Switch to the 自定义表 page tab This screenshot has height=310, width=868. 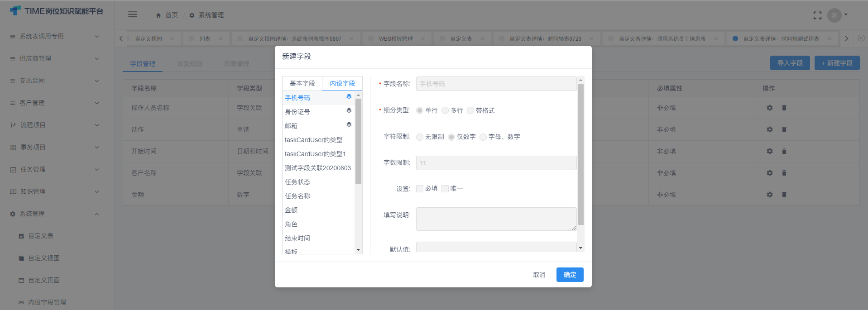pyautogui.click(x=461, y=38)
